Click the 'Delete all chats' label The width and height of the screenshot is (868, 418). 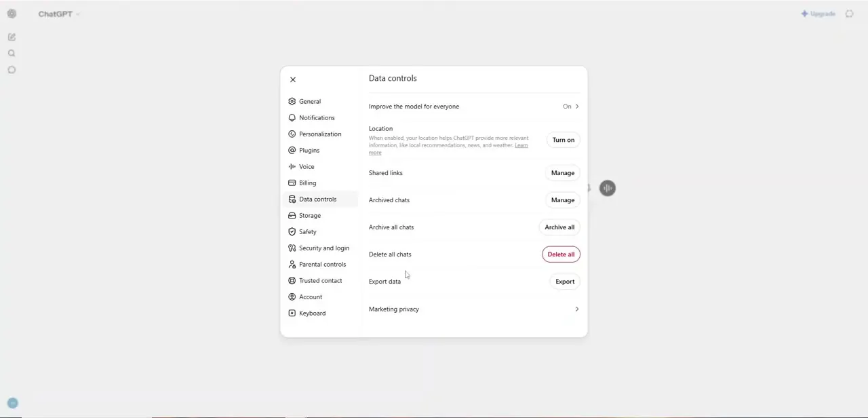tap(390, 254)
